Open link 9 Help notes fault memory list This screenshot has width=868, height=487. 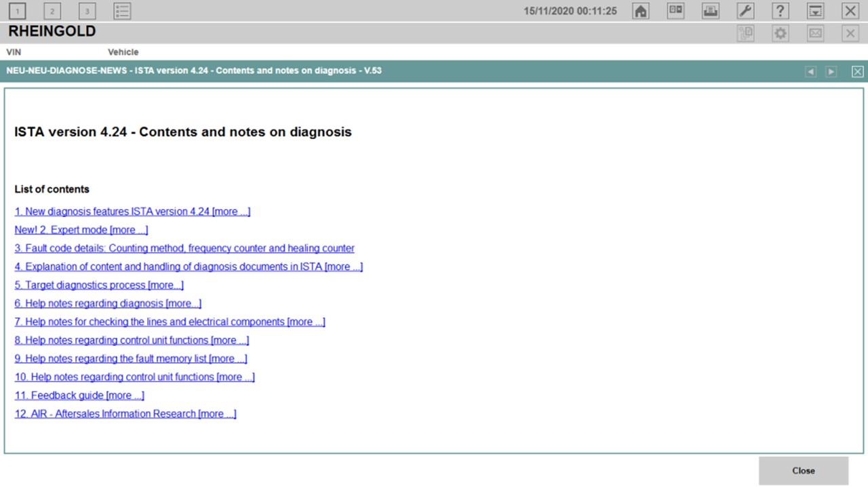tap(131, 358)
